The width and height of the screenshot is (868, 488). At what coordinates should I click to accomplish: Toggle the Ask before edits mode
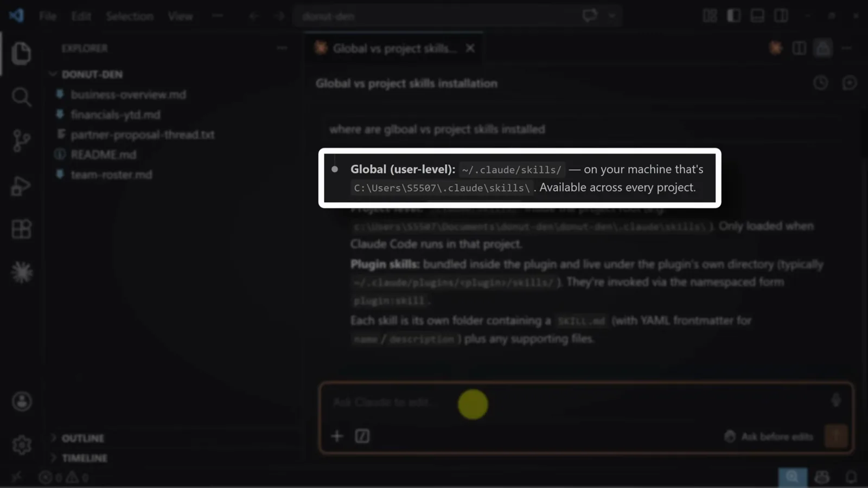tap(769, 436)
